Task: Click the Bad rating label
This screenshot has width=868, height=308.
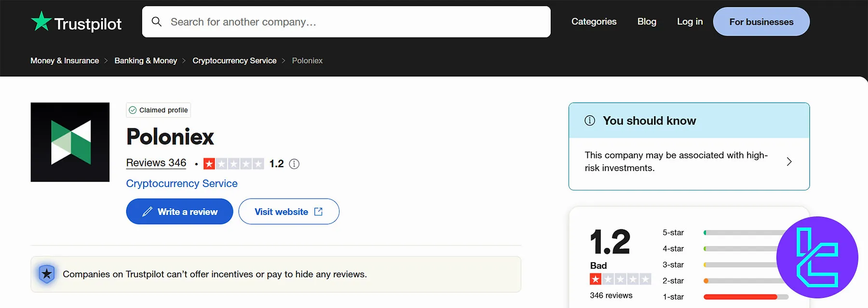Action: [598, 266]
